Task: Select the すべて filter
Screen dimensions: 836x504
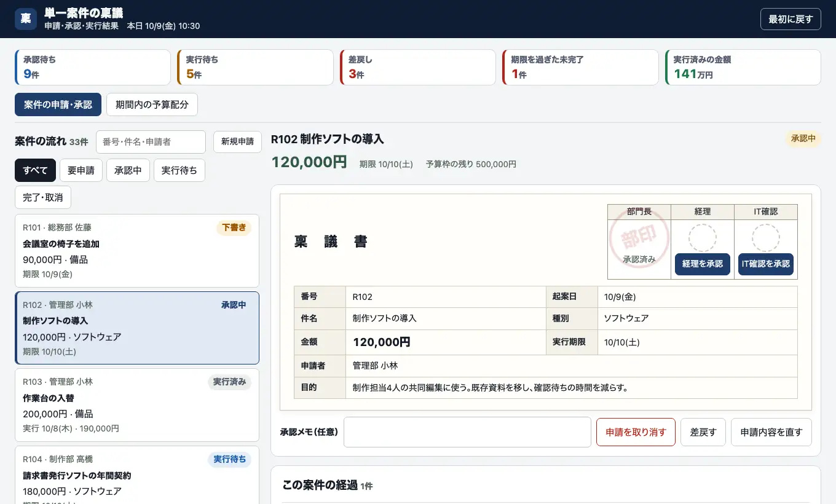Action: [35, 170]
